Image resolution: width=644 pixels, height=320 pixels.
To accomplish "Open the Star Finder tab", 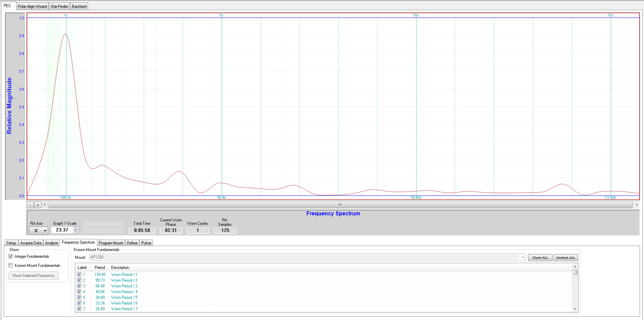I will click(x=59, y=6).
